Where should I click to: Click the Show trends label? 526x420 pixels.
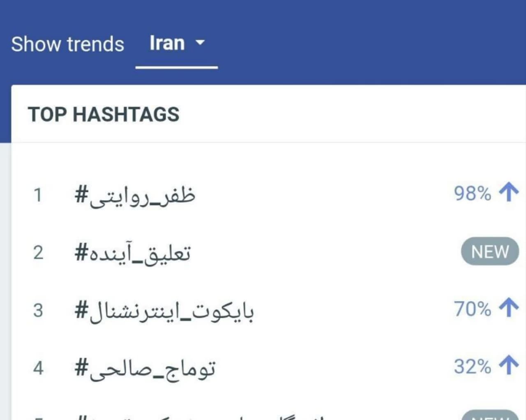pos(67,44)
